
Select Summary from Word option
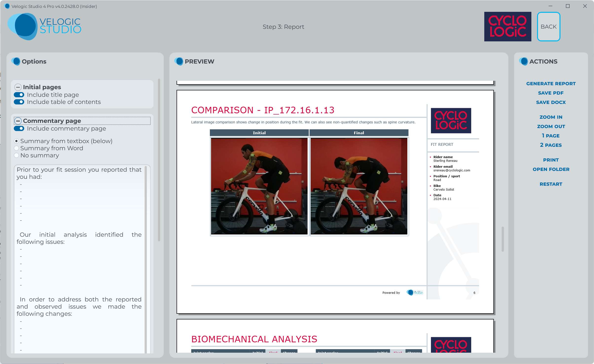[16, 148]
